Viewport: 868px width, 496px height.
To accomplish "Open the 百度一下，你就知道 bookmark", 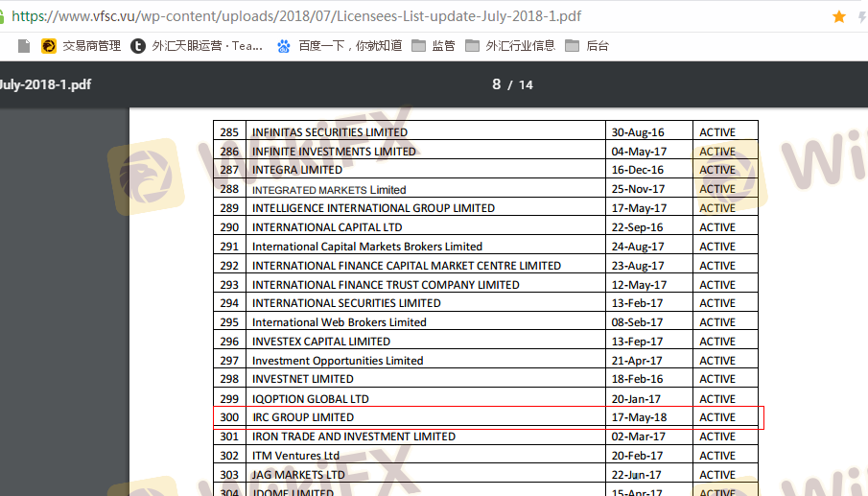I will click(x=340, y=46).
